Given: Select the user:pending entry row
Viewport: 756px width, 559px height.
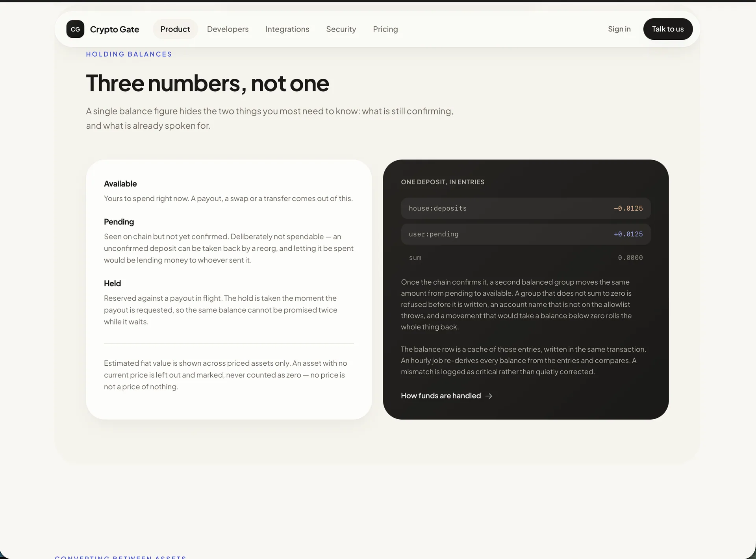Looking at the screenshot, I should [x=526, y=234].
